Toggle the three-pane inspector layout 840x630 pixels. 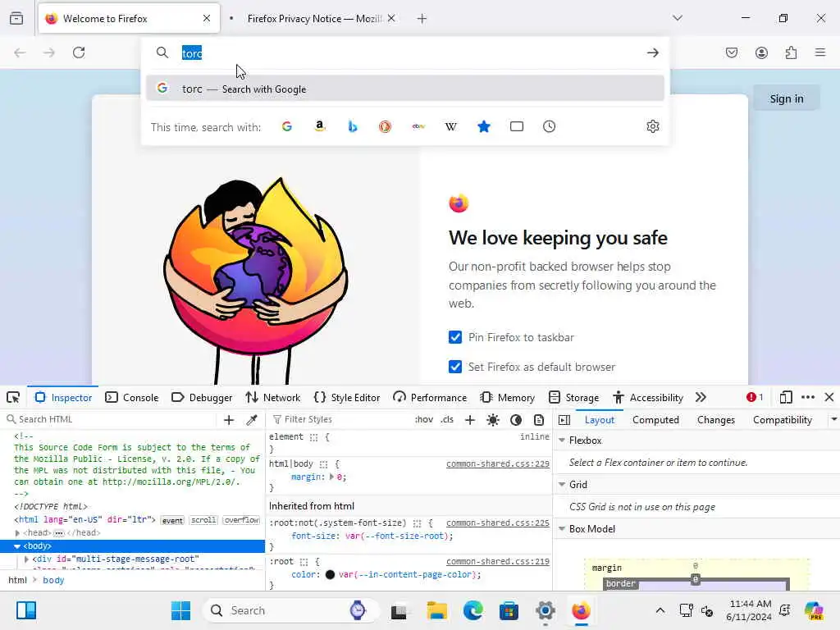[x=564, y=420]
